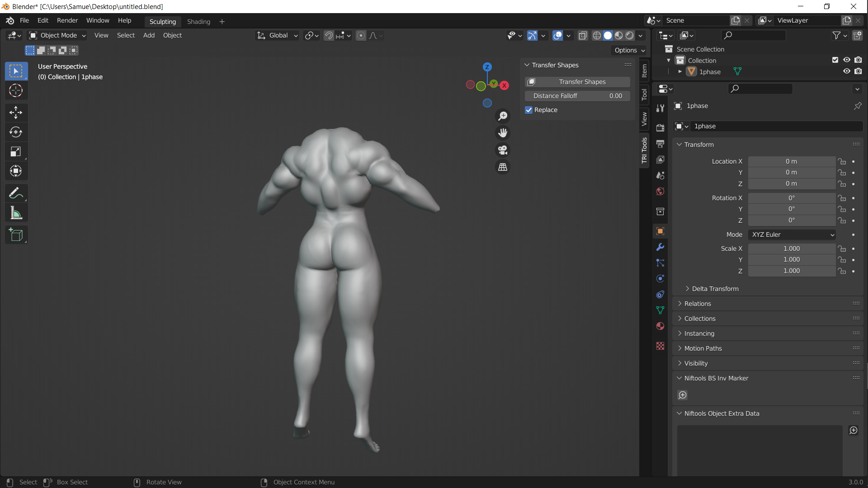868x488 pixels.
Task: Toggle Collection exclude checkbox in outliner
Action: pyautogui.click(x=835, y=60)
